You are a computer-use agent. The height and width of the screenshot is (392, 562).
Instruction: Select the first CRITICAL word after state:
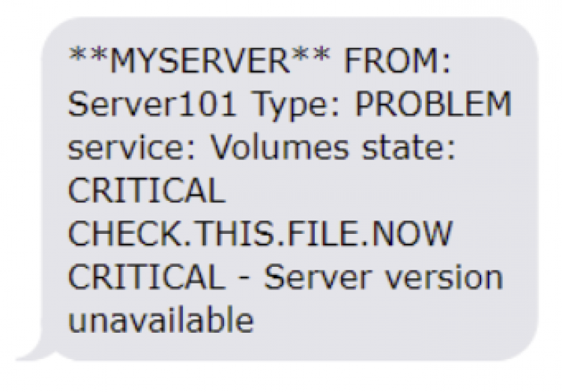pyautogui.click(x=147, y=190)
